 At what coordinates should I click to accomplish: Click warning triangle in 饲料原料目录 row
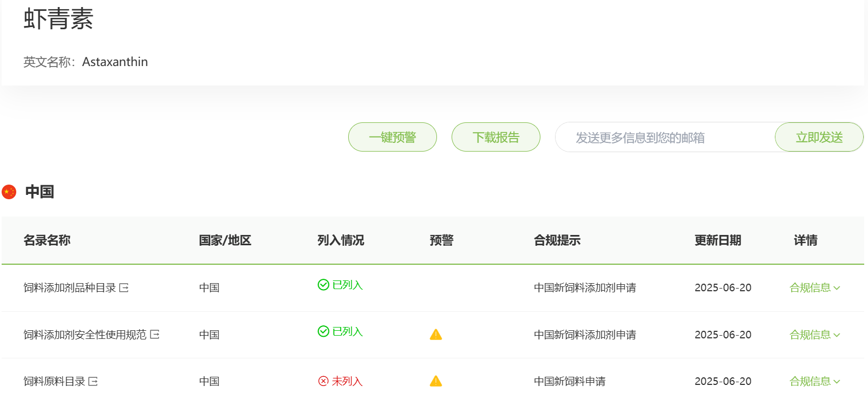436,381
